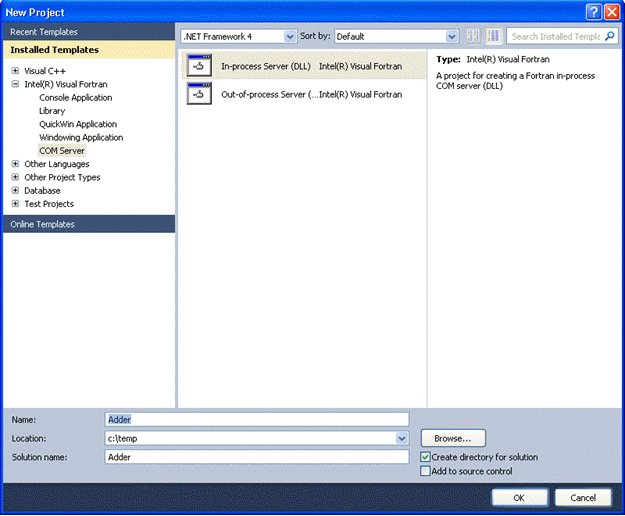Screen dimensions: 625x516
Task: Open the Recent Templates section
Action: 89,32
